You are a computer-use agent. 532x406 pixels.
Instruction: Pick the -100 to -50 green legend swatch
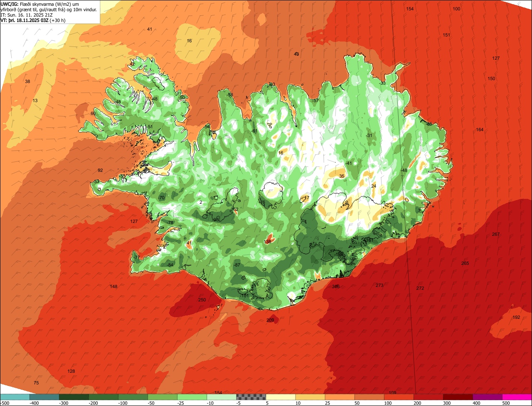(133, 397)
